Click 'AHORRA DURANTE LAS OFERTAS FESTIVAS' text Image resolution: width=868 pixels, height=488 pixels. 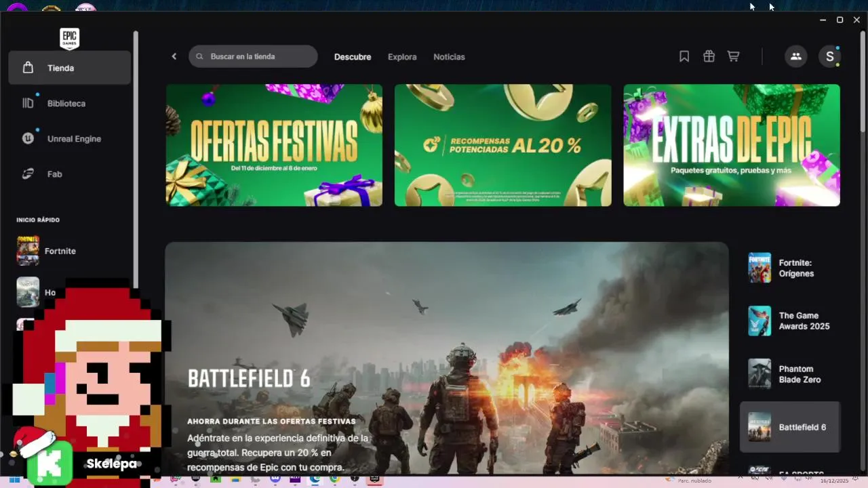(271, 422)
